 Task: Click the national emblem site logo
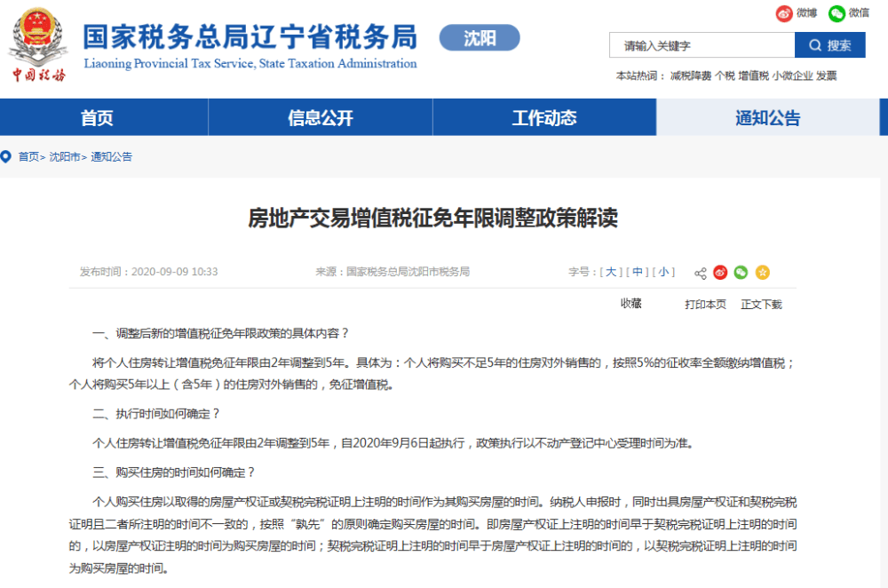pyautogui.click(x=36, y=39)
